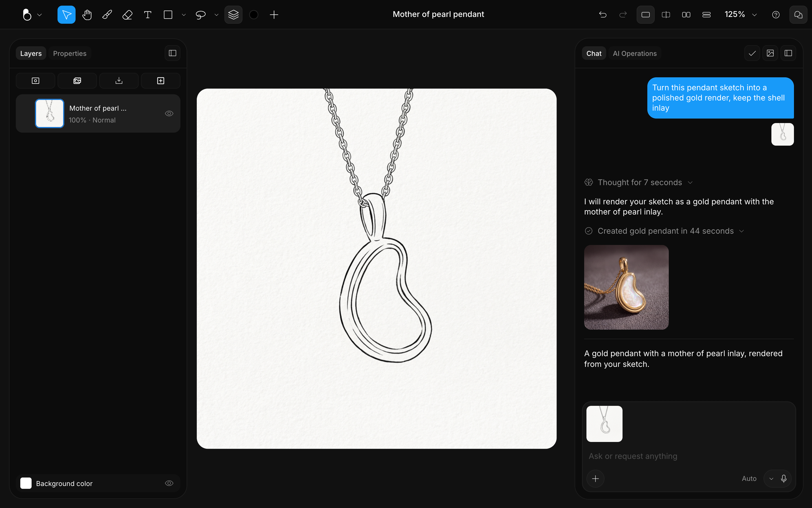Open the app logo menu dropdown
Image resolution: width=812 pixels, height=508 pixels.
[x=32, y=14]
